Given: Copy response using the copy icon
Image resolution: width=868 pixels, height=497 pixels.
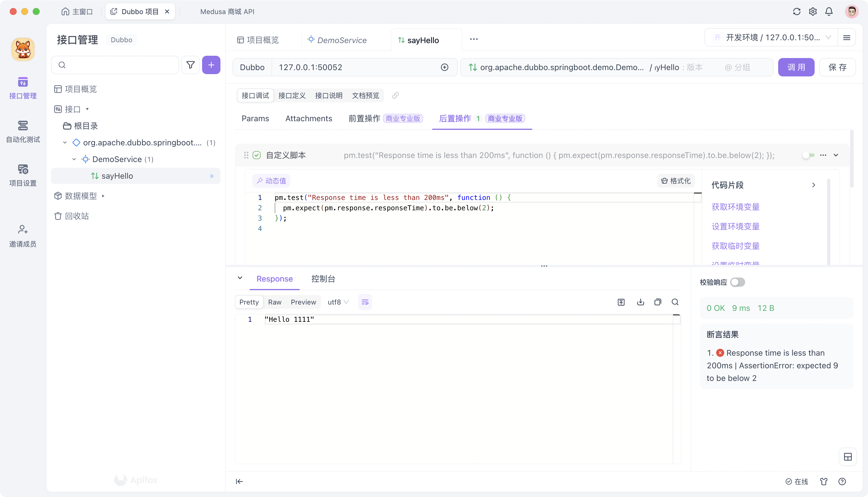Looking at the screenshot, I should 658,302.
